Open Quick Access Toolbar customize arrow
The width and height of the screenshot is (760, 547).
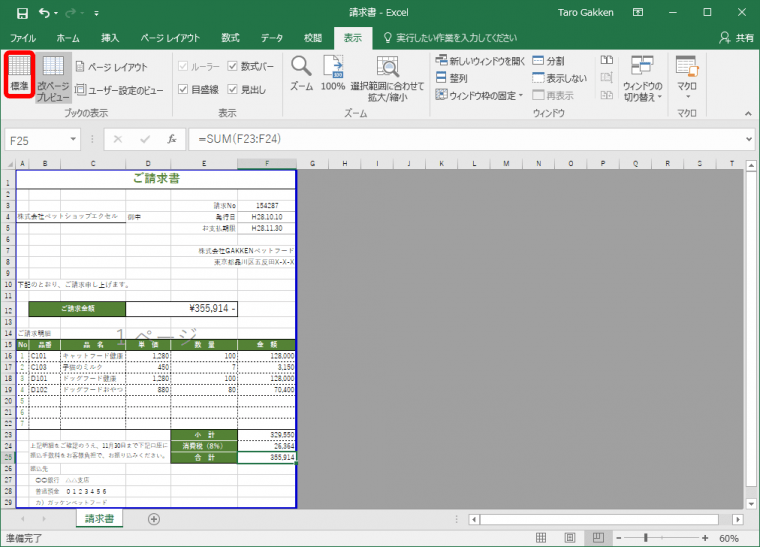coord(96,14)
